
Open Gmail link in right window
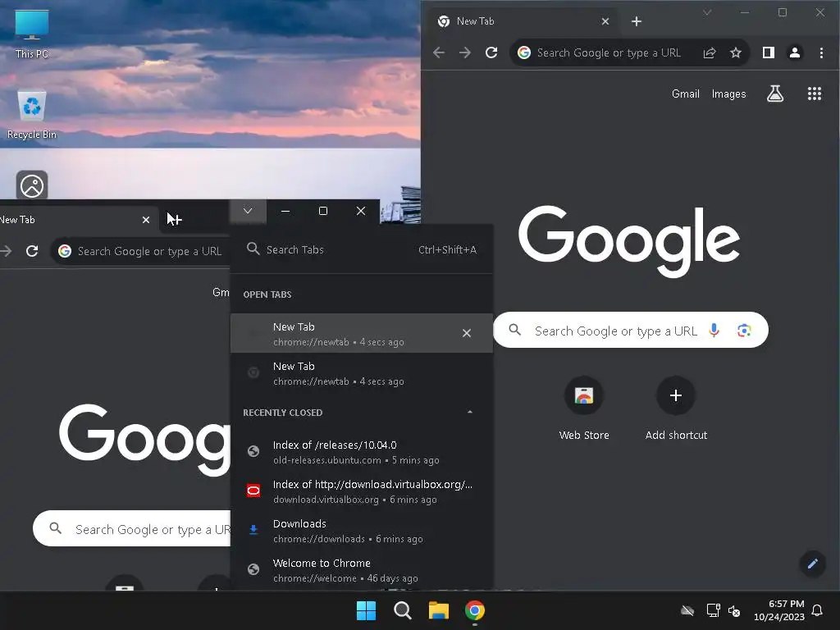click(x=685, y=94)
